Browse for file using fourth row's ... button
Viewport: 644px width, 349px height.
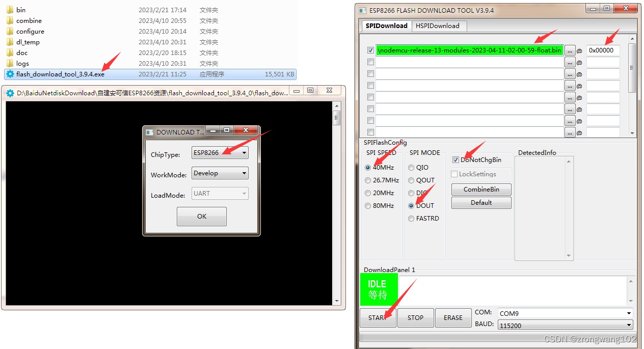click(570, 86)
